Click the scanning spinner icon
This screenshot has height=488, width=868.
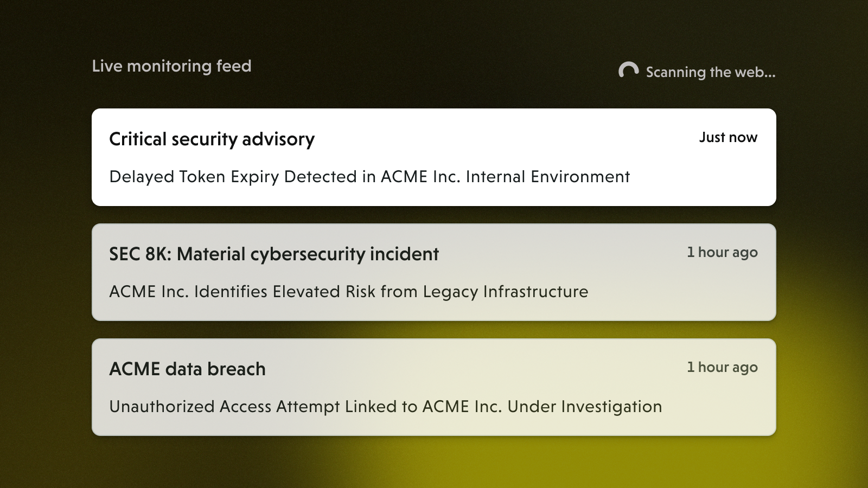628,70
